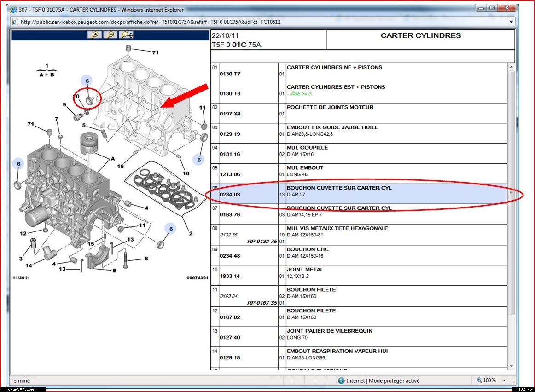The height and width of the screenshot is (392, 535).
Task: Click the page icon in address bar
Action: pos(15,22)
